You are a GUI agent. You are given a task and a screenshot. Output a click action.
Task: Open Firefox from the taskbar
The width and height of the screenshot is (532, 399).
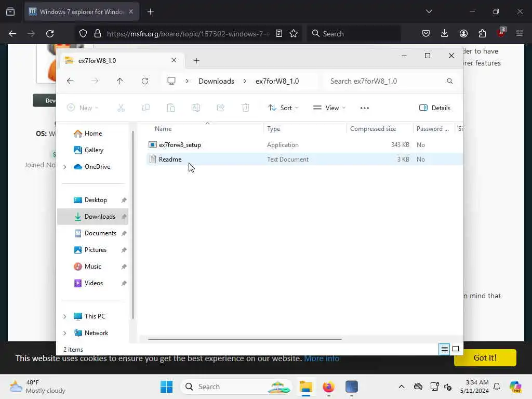click(x=328, y=387)
